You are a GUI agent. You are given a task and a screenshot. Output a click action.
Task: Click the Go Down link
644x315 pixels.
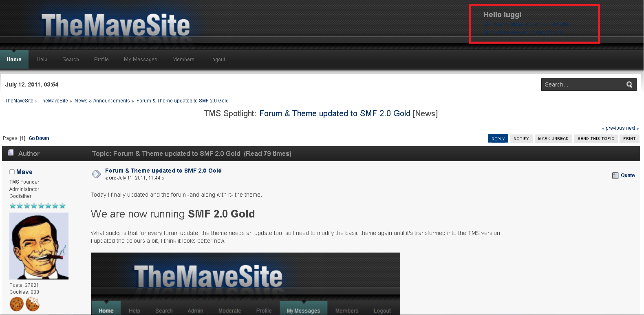click(x=39, y=138)
